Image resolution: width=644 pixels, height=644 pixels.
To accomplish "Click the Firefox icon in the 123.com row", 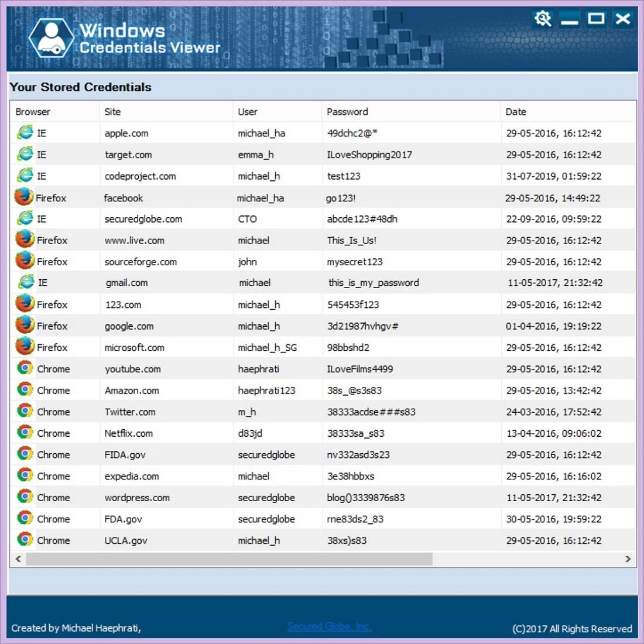I will click(x=25, y=304).
